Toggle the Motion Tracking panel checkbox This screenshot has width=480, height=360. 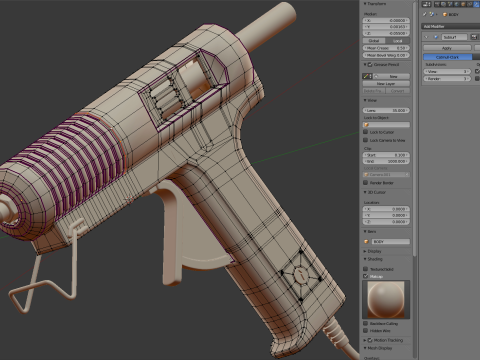(370, 340)
